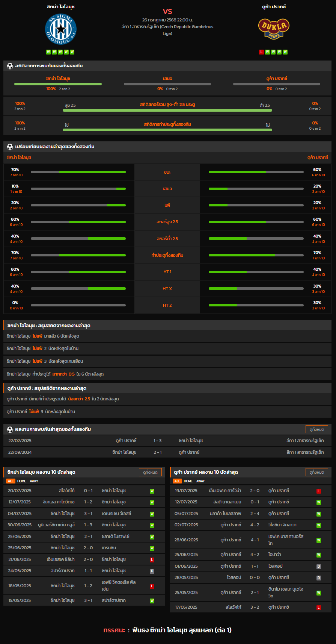Click the W badge on Sigma's 12/07/2025 match row
336x644 pixels.
(x=152, y=502)
